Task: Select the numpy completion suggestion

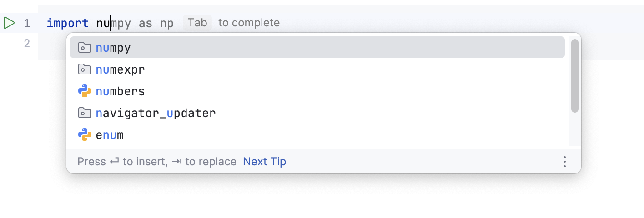Action: tap(113, 48)
